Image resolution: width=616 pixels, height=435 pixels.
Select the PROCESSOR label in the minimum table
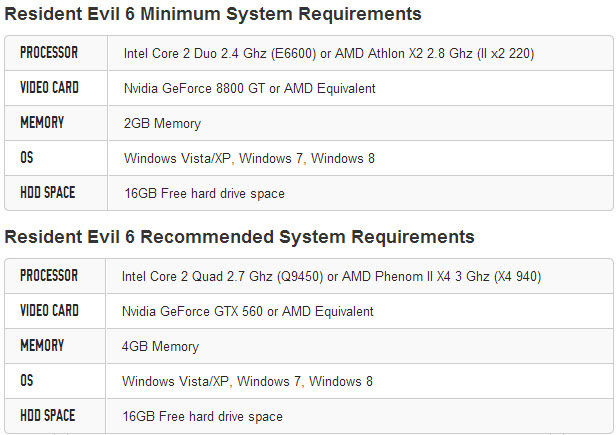(x=49, y=53)
